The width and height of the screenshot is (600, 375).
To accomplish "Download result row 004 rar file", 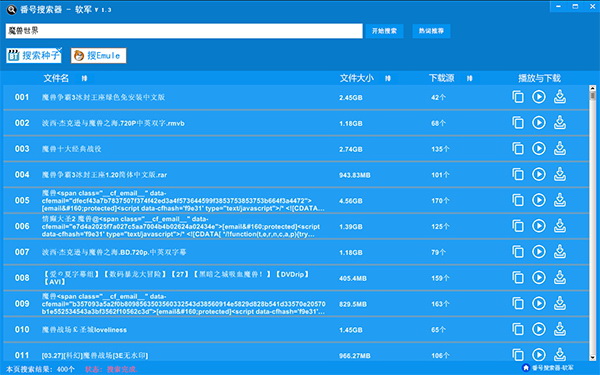I will [x=560, y=174].
